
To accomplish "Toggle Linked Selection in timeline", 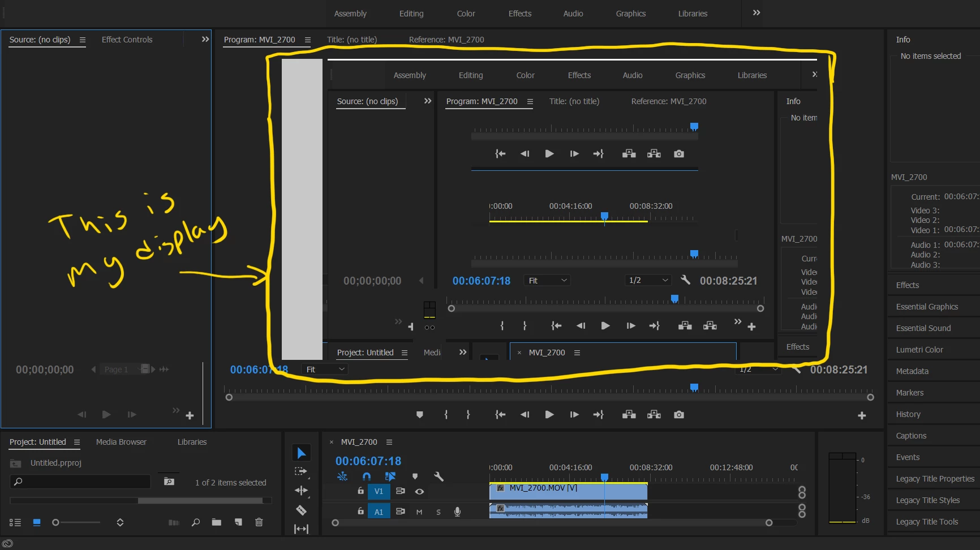I will 390,476.
